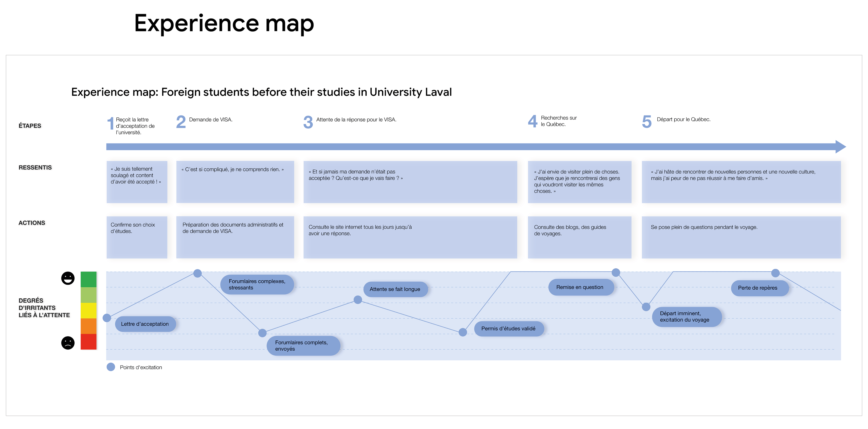The image size is (868, 429).
Task: Click the data point left of Permis d'études validé
Action: point(463,332)
